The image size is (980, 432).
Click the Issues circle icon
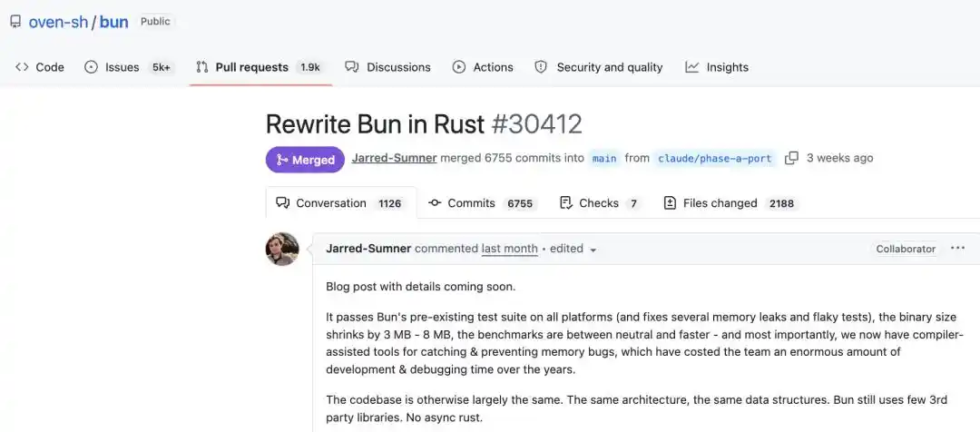coord(92,67)
